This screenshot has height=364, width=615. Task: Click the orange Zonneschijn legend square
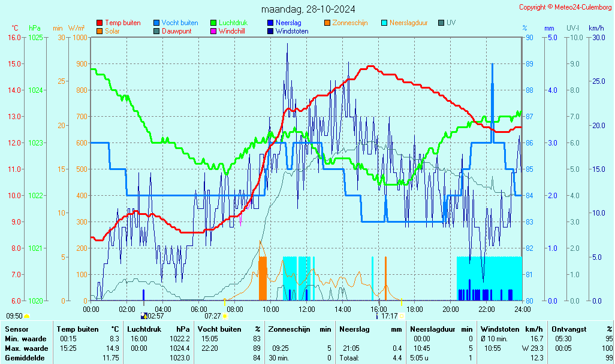click(327, 23)
